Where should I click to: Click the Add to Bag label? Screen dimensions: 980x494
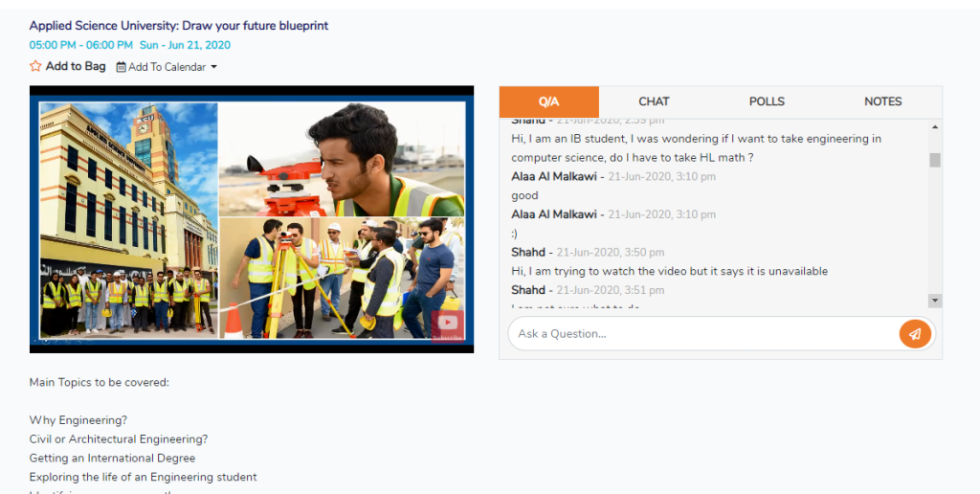76,66
